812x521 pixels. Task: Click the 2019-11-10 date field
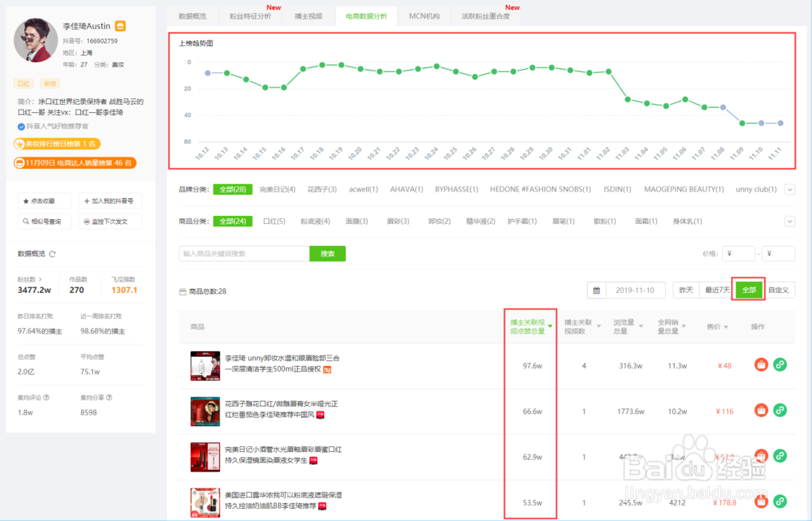(x=635, y=291)
